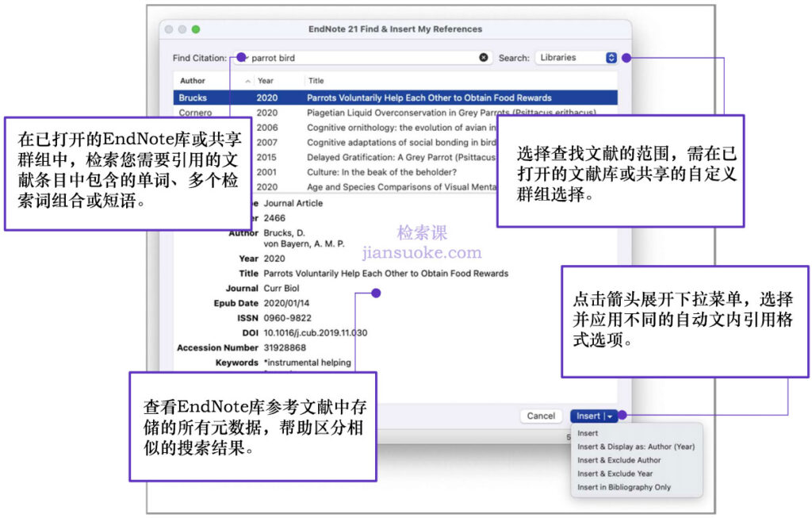Image resolution: width=812 pixels, height=518 pixels.
Task: Click the record number 2466 value
Action: [x=274, y=218]
